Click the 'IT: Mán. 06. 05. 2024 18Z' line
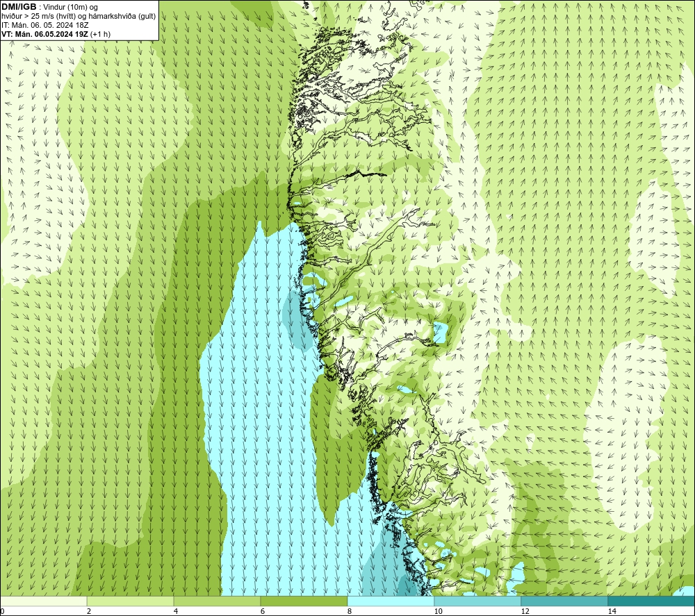Viewport: 695px width, 616px height. [44, 25]
